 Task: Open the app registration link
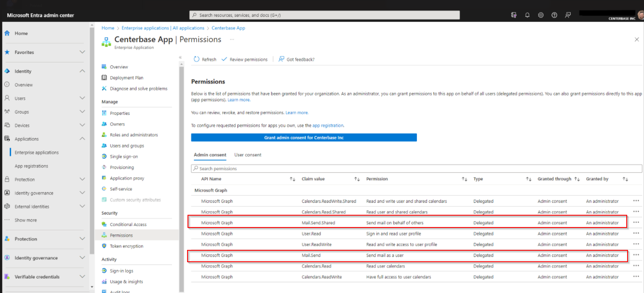click(x=328, y=126)
